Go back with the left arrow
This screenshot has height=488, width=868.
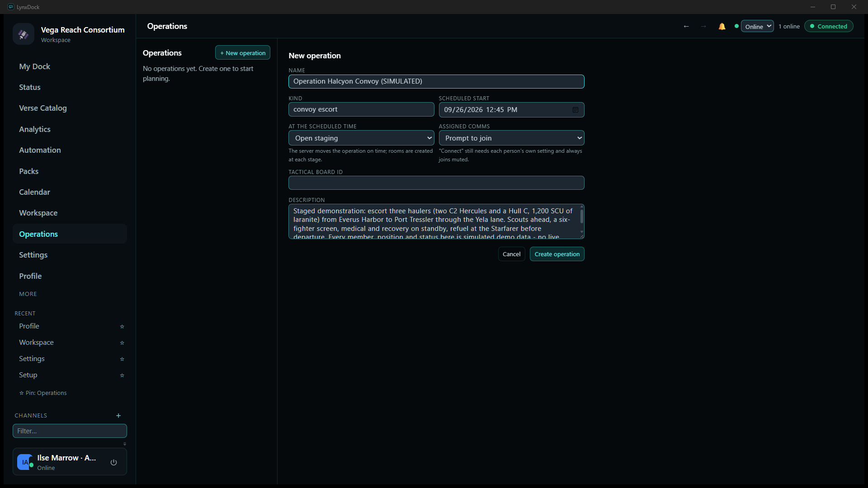[686, 26]
